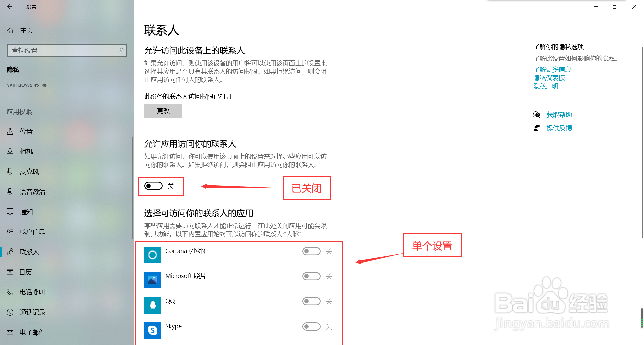Click the QQ penguin app icon
The image size is (644, 345).
pos(153,305)
